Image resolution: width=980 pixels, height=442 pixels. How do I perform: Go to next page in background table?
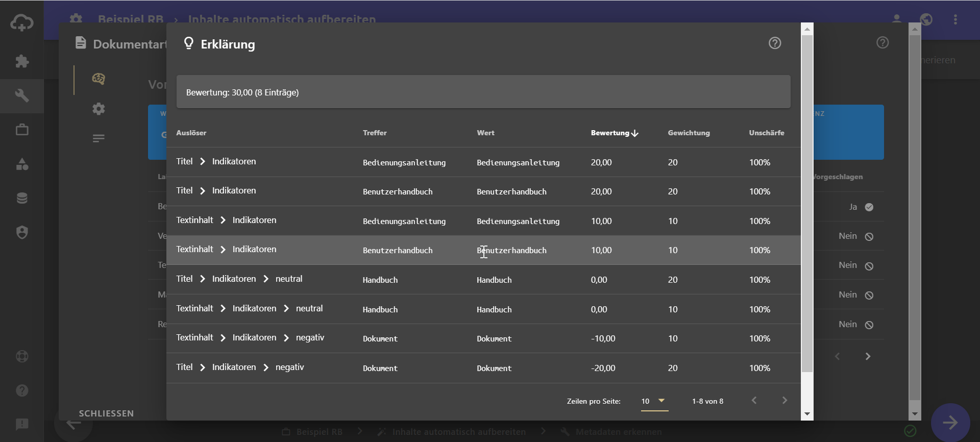(868, 356)
